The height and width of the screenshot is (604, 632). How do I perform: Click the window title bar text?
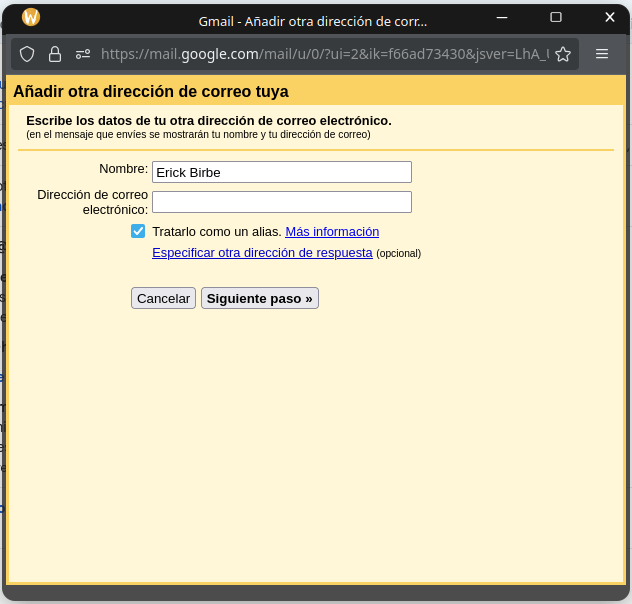[x=312, y=21]
